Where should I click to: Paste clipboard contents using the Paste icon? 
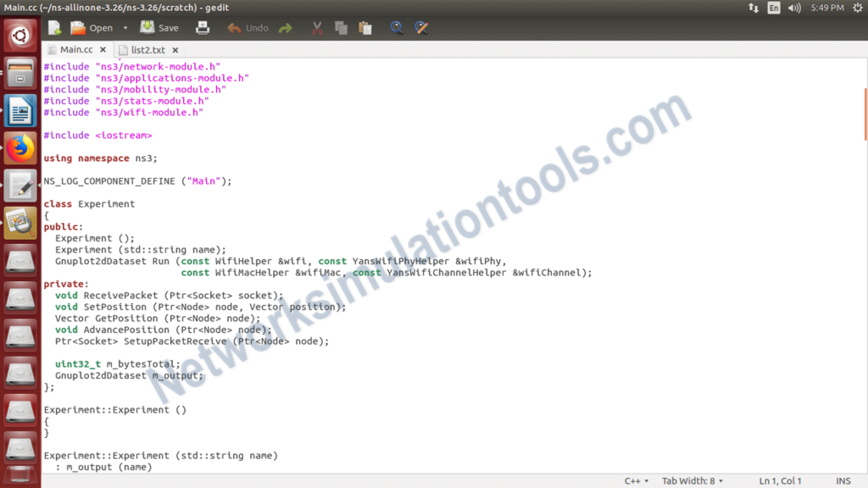click(365, 27)
